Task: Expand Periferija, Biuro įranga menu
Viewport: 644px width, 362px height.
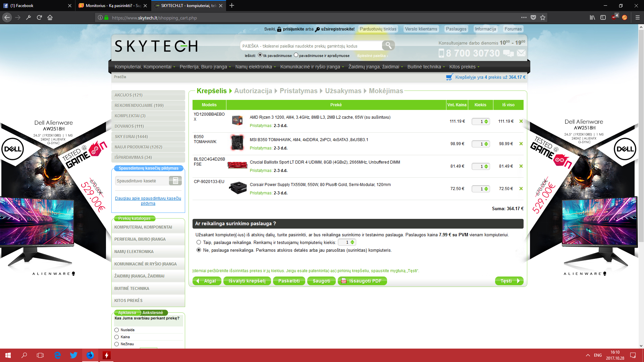Action: (x=205, y=67)
